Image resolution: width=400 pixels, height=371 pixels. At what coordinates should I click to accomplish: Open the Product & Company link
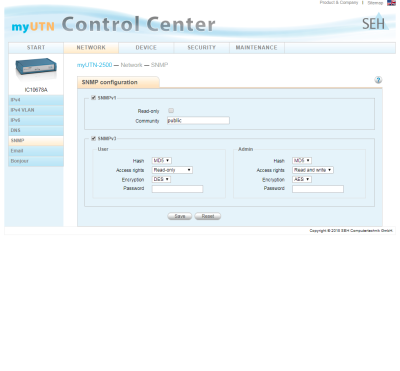coord(339,3)
